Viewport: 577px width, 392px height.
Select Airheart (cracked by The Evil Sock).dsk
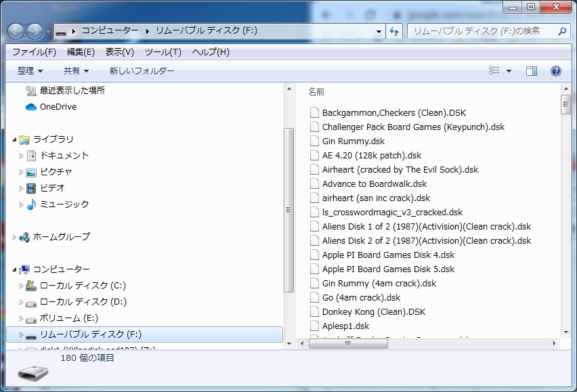point(400,169)
